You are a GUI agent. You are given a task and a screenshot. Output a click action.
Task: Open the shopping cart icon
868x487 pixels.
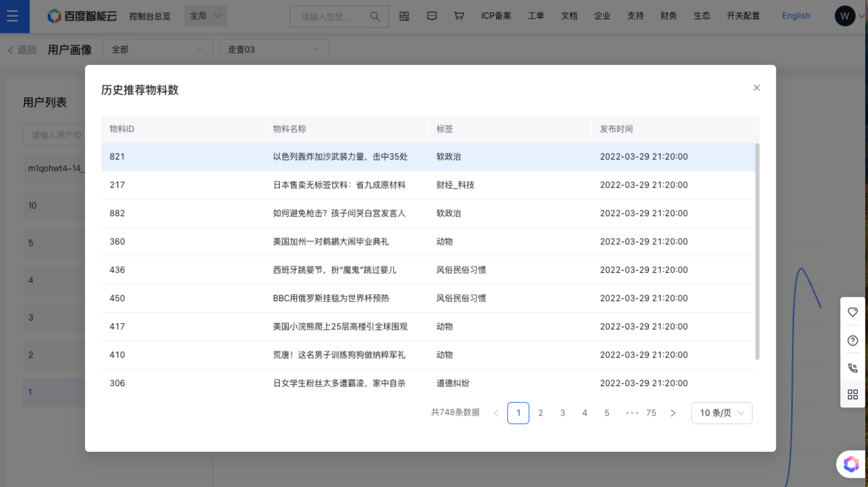(x=459, y=16)
